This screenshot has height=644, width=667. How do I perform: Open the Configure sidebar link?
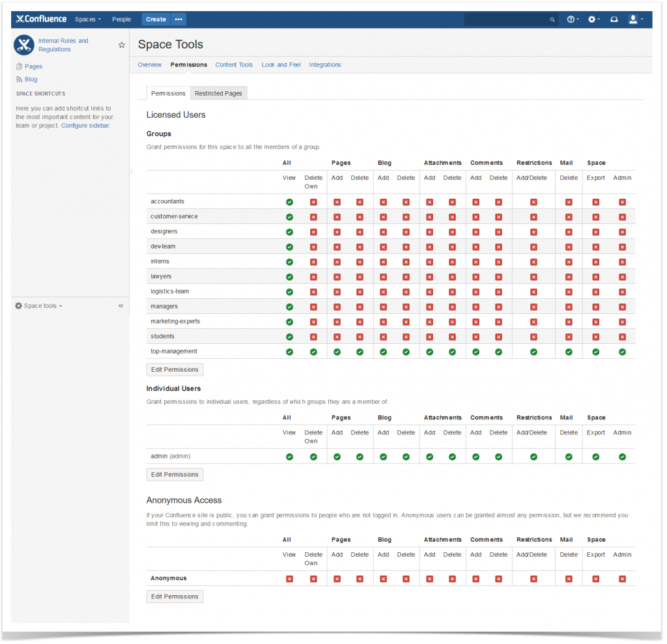[85, 125]
